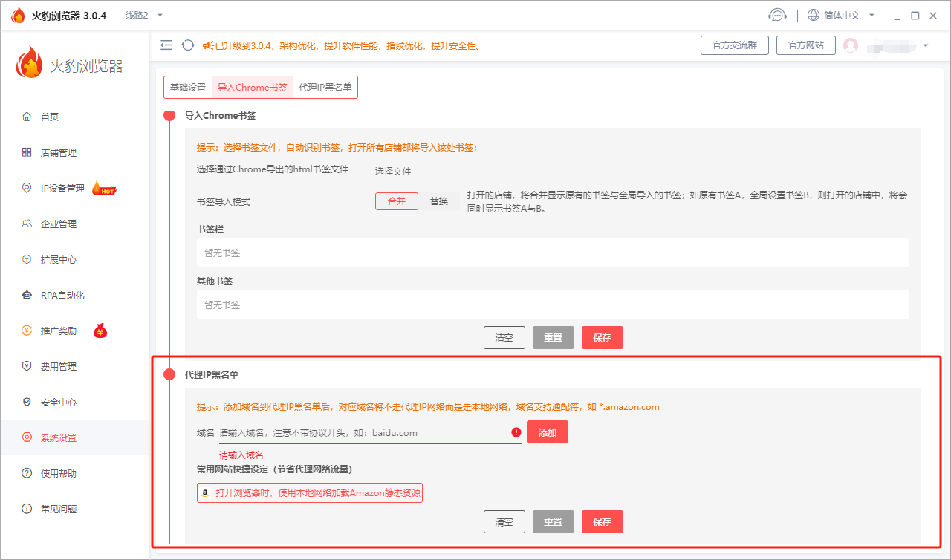Click the domain name input field
951x560 pixels.
[363, 432]
